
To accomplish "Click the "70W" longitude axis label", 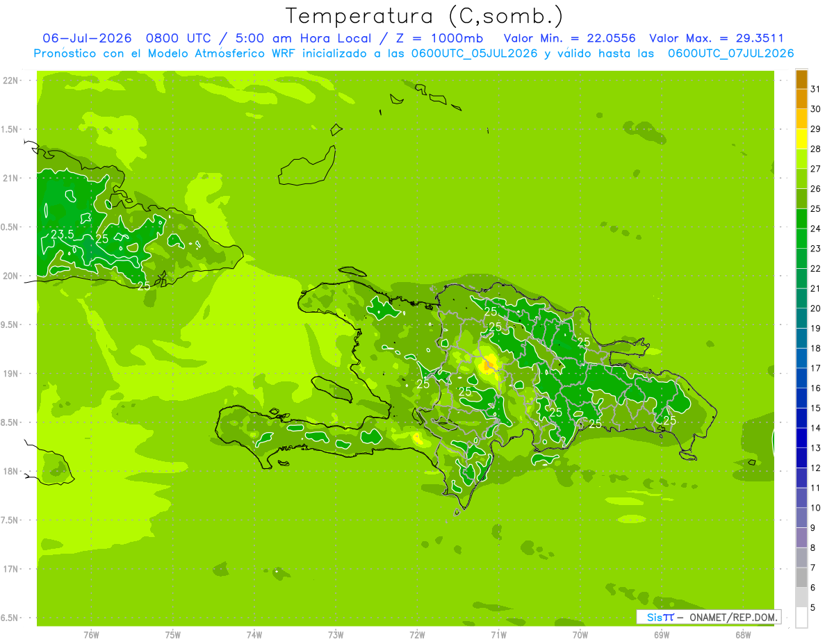I will 580,635.
